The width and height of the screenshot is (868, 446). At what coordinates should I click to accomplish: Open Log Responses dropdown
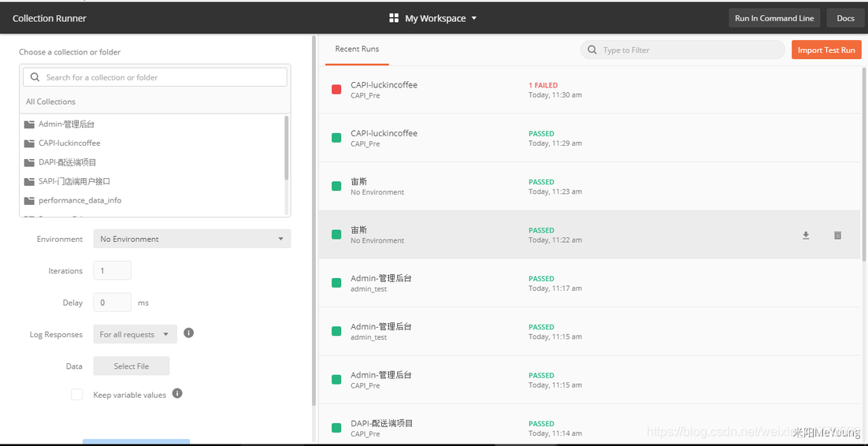click(135, 334)
